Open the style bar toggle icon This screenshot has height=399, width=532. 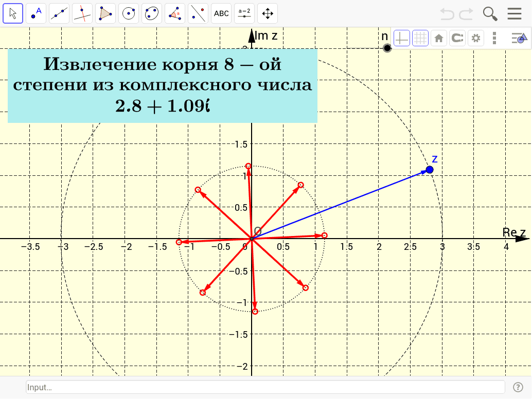click(x=519, y=38)
